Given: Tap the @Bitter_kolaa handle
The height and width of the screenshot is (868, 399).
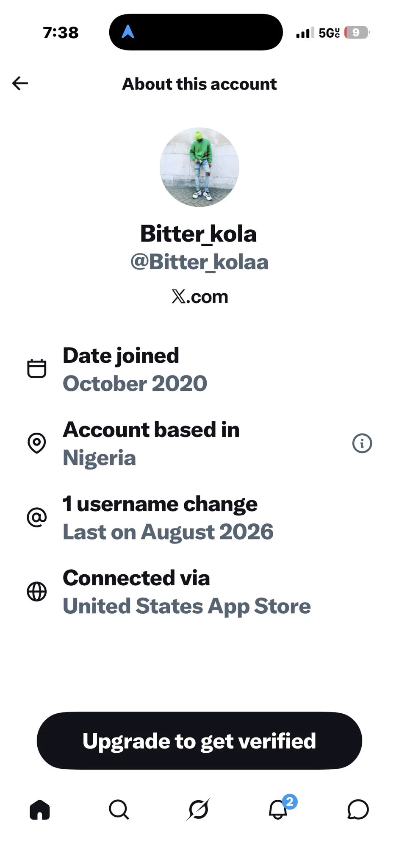Looking at the screenshot, I should [199, 262].
